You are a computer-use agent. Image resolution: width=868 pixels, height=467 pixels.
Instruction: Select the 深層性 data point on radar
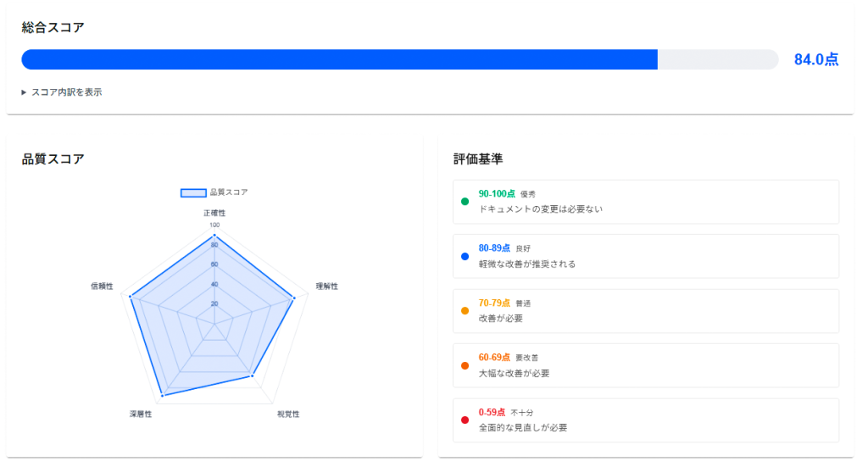(x=162, y=395)
